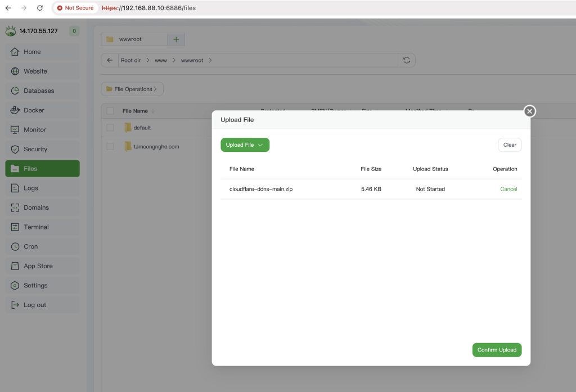Viewport: 576px width, 392px height.
Task: Click the back arrow in path bar
Action: [110, 60]
